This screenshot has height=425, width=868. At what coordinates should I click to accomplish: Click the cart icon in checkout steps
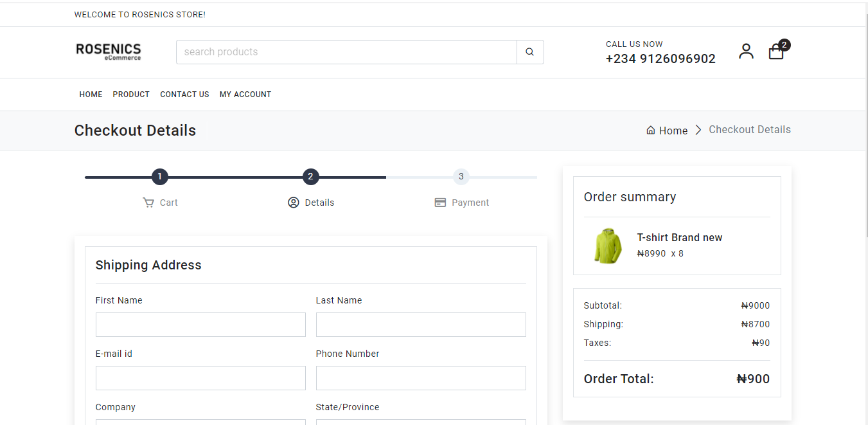(148, 203)
